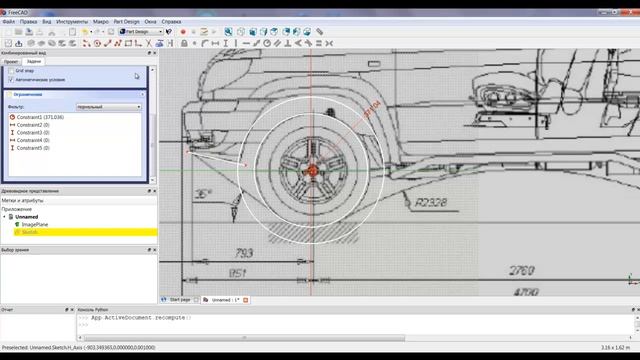
Task: Open the Macros dialog icon
Action: (x=204, y=32)
